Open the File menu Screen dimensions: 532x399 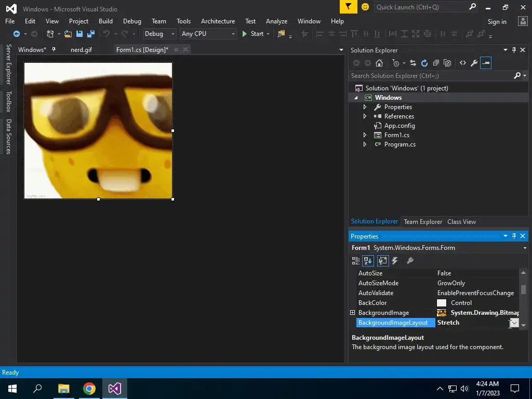pos(10,21)
